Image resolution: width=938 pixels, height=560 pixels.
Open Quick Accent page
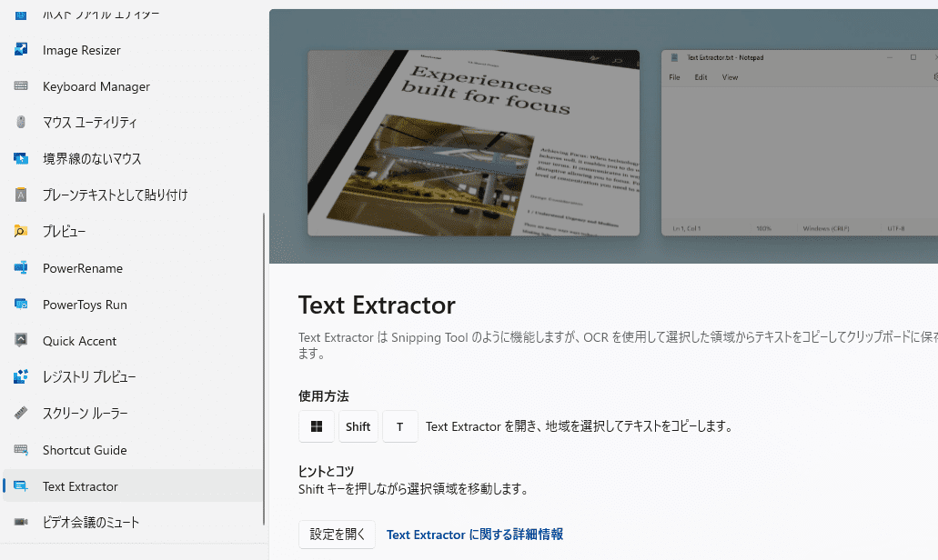click(133, 341)
